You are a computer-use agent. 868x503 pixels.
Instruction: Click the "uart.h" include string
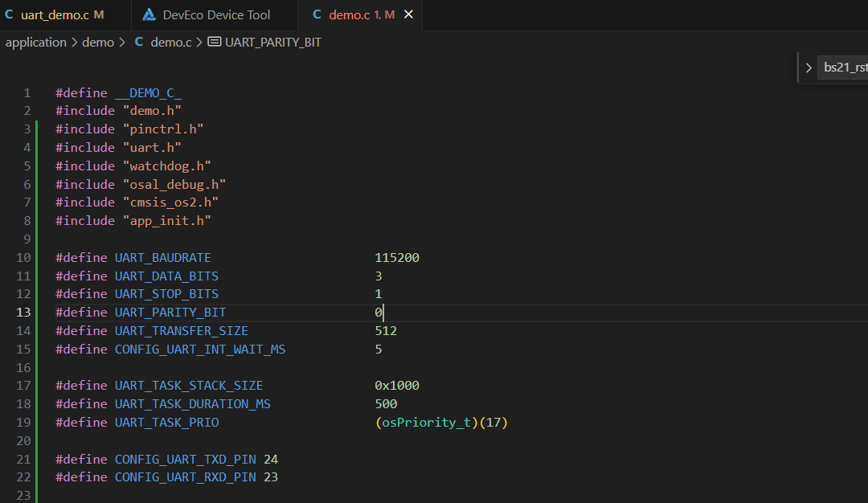click(152, 148)
